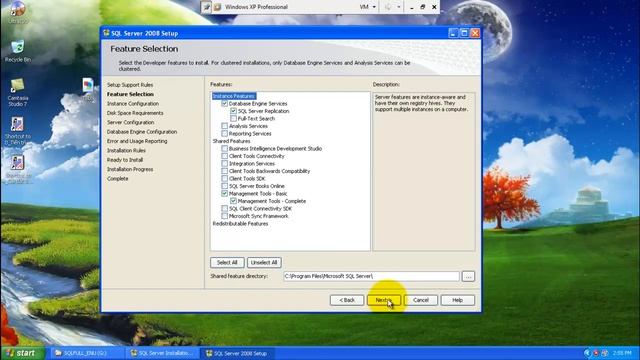
Task: Click the shared feature directory field
Action: click(371, 276)
